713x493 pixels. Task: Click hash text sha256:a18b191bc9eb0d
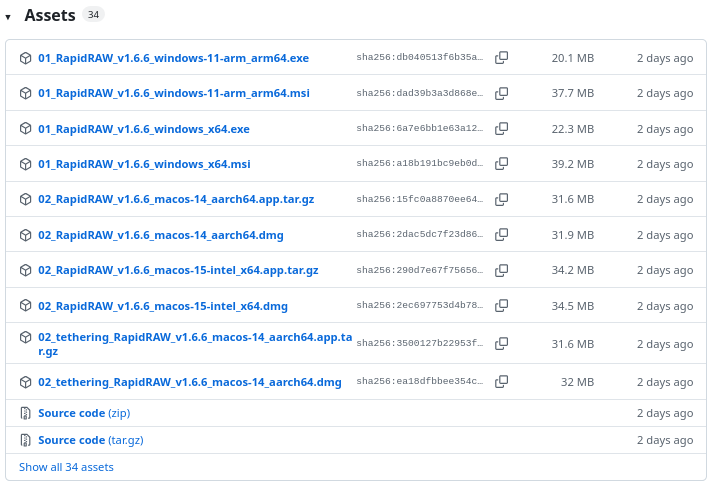[x=419, y=163]
